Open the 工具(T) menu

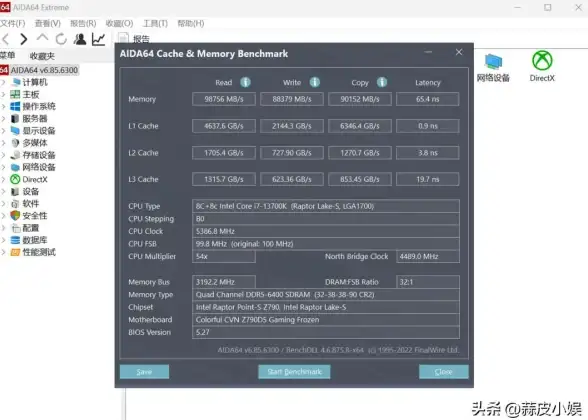tap(155, 23)
